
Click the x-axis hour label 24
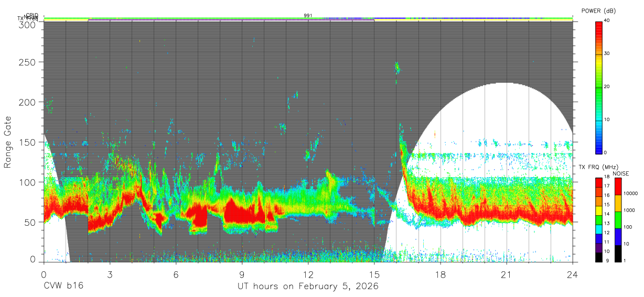573,274
